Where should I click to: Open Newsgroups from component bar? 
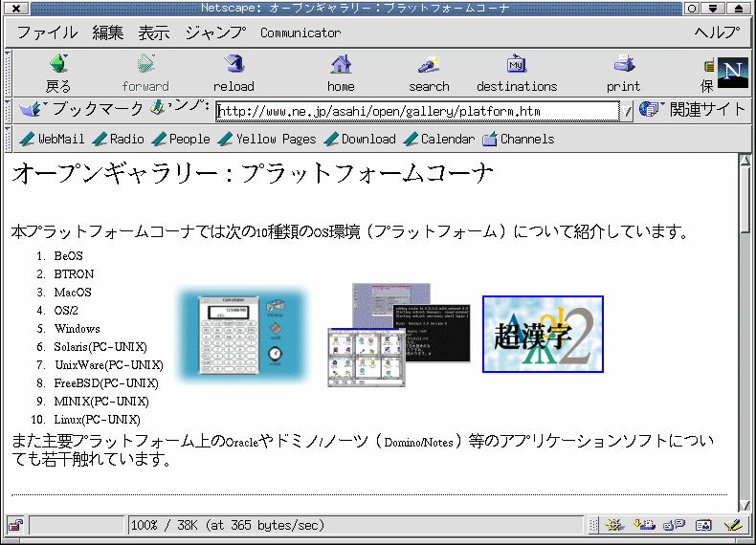click(674, 524)
